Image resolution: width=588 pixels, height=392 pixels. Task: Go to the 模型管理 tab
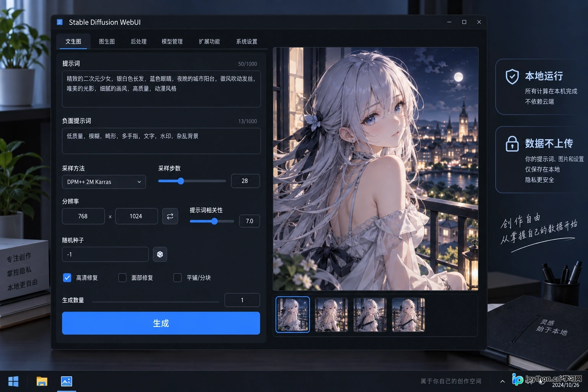tap(172, 41)
